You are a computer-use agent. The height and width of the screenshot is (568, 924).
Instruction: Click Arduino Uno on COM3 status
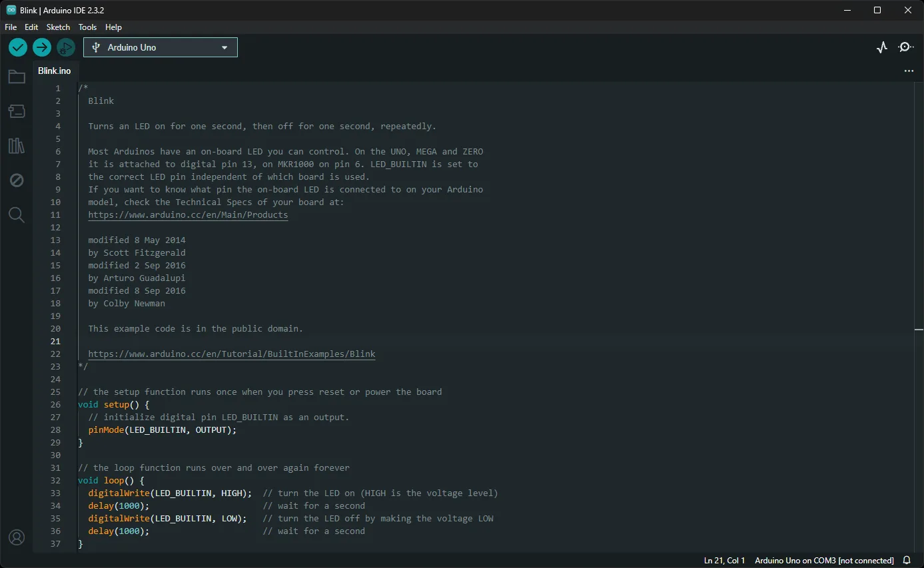point(824,561)
